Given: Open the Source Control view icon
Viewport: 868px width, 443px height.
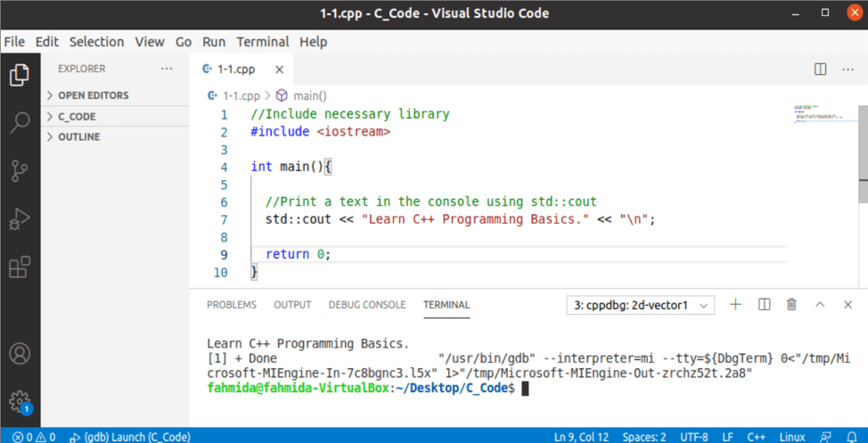Looking at the screenshot, I should pos(20,172).
